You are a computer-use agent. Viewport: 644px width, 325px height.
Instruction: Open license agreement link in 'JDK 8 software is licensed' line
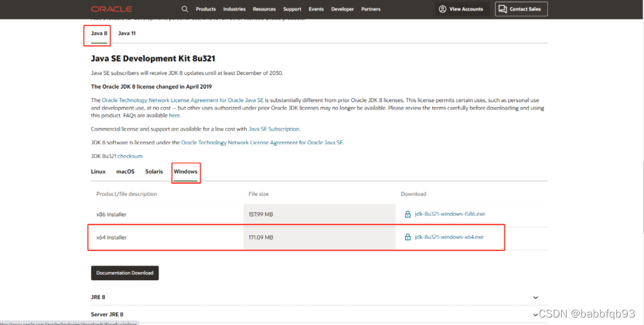point(262,143)
